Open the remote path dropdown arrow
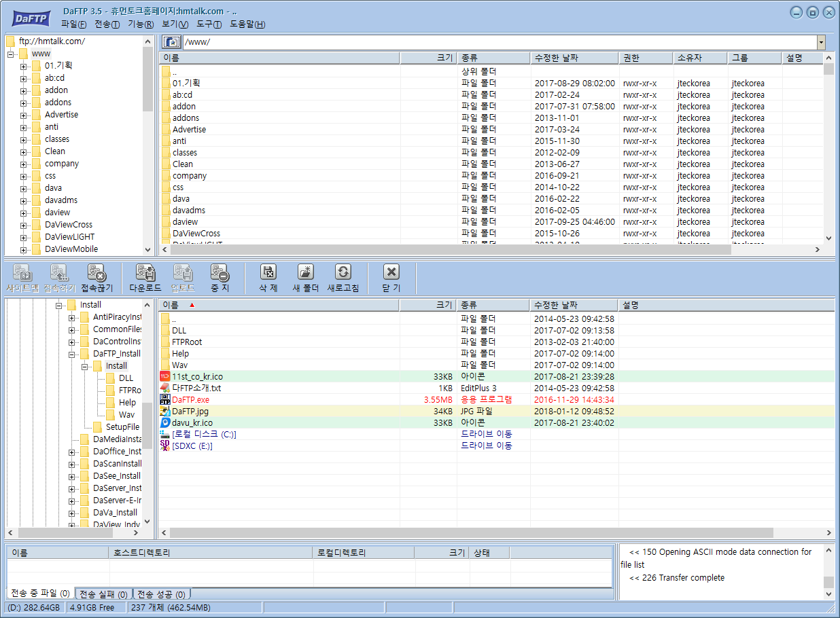Viewport: 840px width, 618px height. point(821,42)
